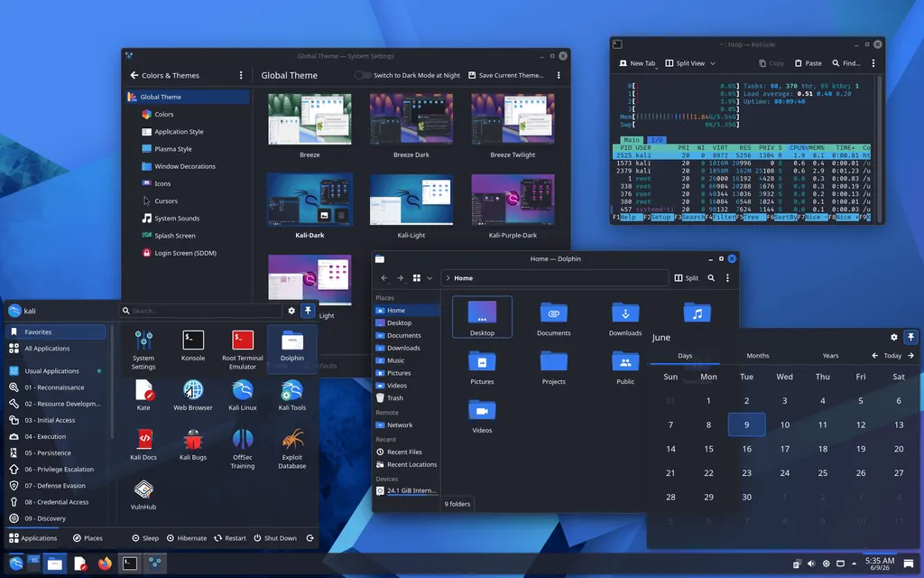
Task: Open the Colors & Themes sidebar kebab menu
Action: click(x=240, y=75)
